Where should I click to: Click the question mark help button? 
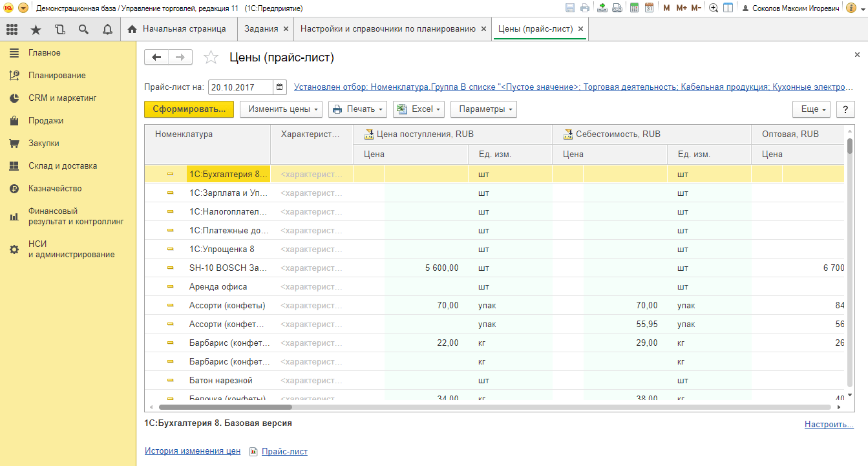(845, 109)
